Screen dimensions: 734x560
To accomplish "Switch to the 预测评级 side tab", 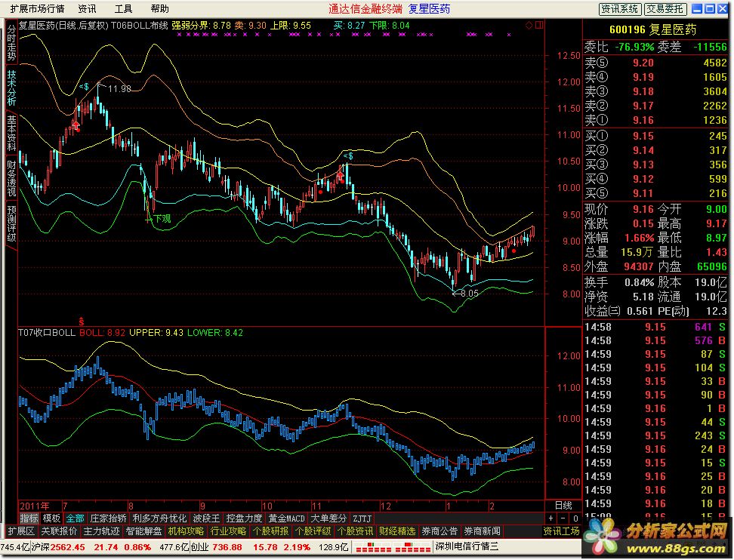I will 11,223.
